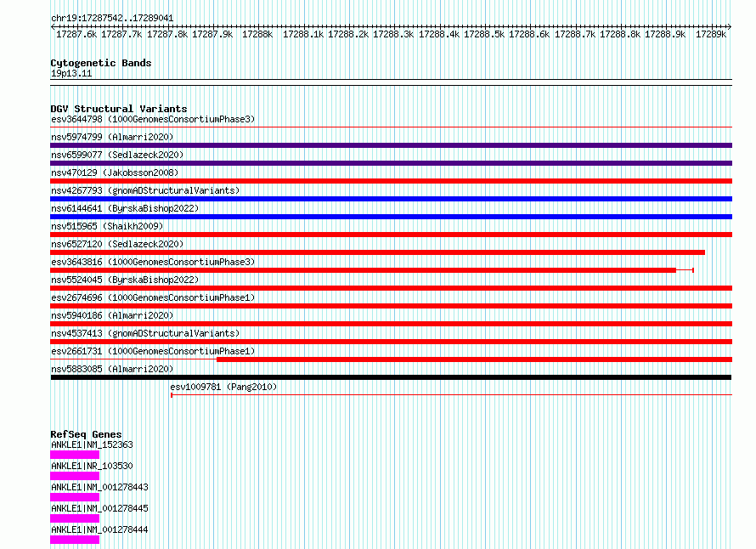Select the thin red line of esv1009781
The height and width of the screenshot is (549, 756).
451,395
